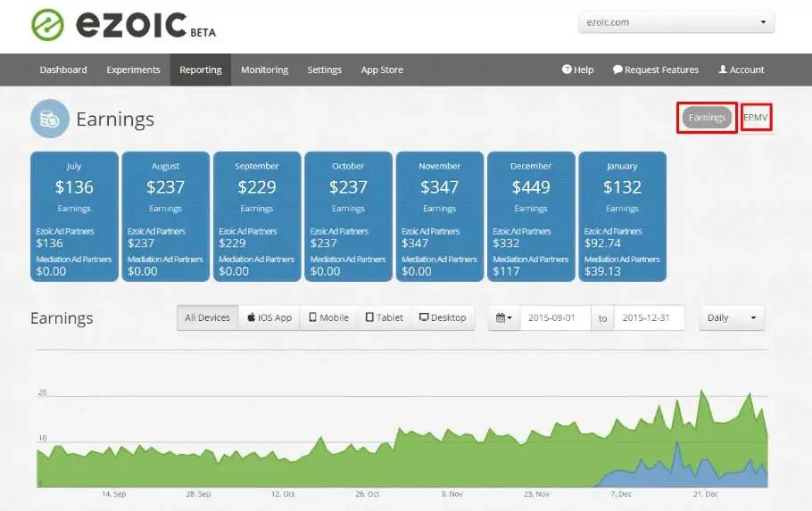Click the BETA label next to logo

click(x=203, y=33)
